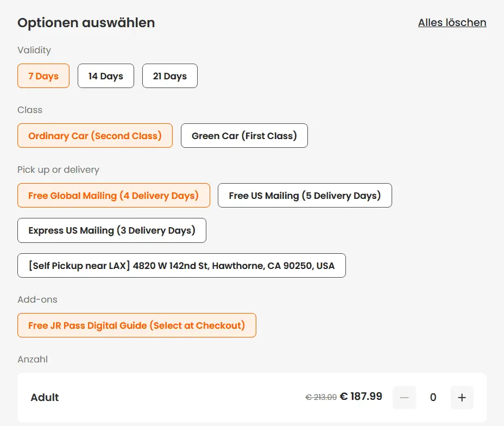The image size is (504, 426).
Task: Decrease Adult quantity with minus button
Action: point(404,397)
